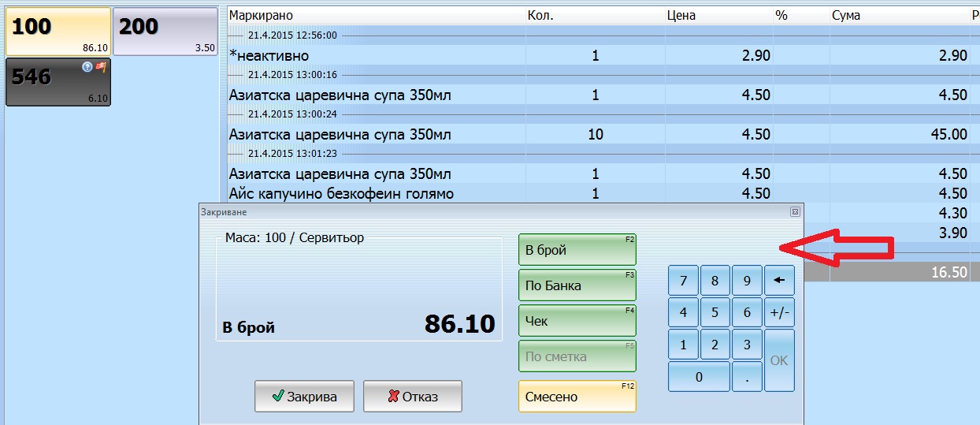This screenshot has height=425, width=980.
Task: Confirm with the Закрива button
Action: (304, 397)
